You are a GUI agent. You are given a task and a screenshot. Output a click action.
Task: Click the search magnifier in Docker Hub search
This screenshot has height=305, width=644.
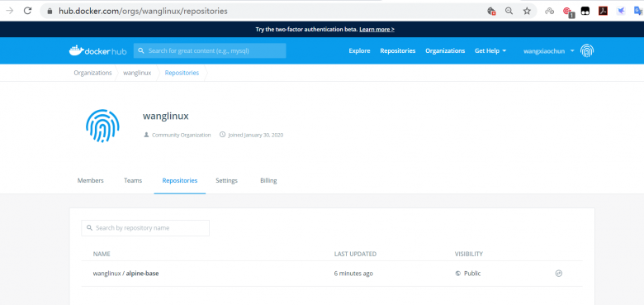(x=141, y=51)
